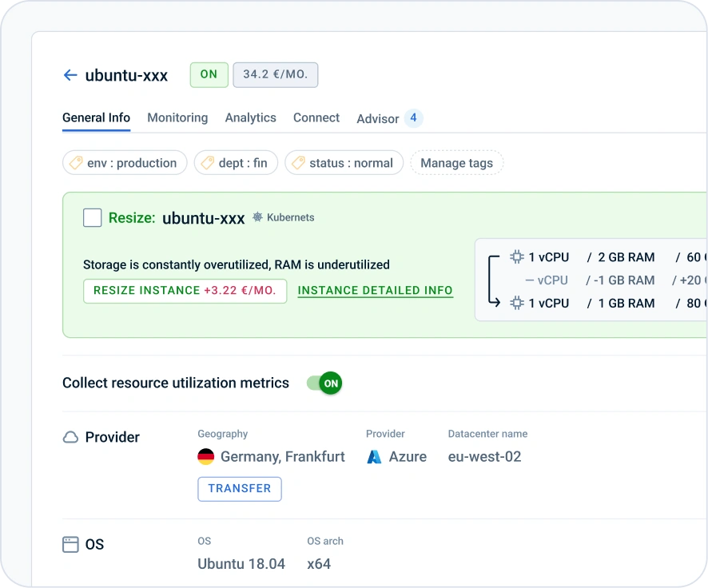The height and width of the screenshot is (588, 708).
Task: Select the dept : fin tag
Action: [236, 162]
